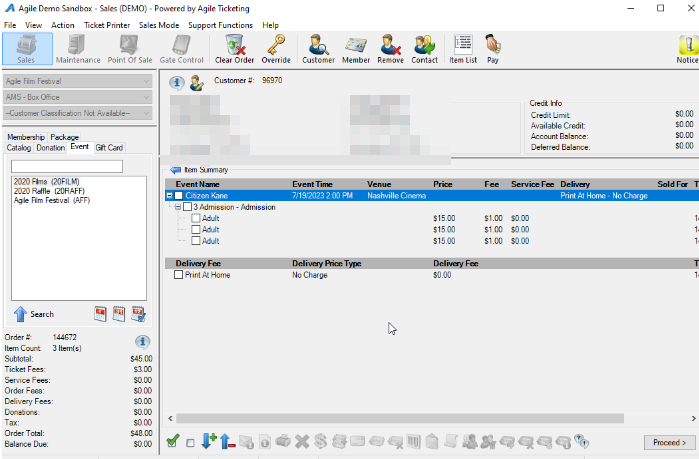The height and width of the screenshot is (459, 699).
Task: Click collapse arrow beside Item Summary
Action: point(176,170)
